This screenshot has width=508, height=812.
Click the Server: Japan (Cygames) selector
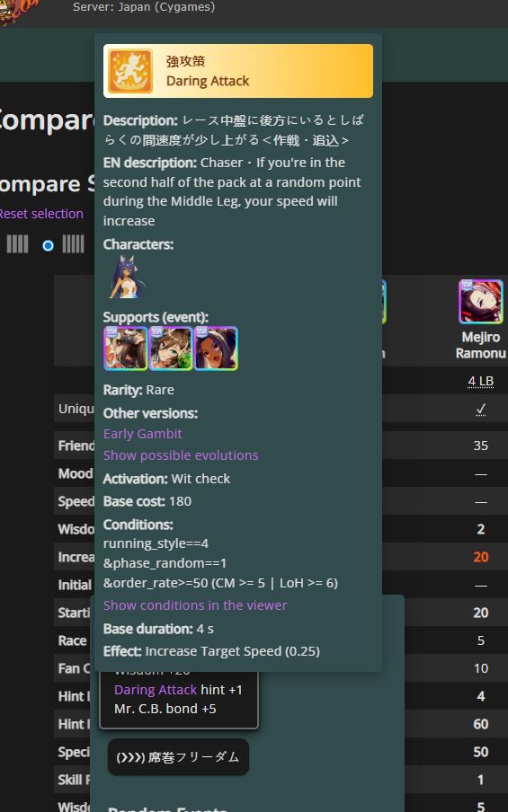[x=144, y=7]
